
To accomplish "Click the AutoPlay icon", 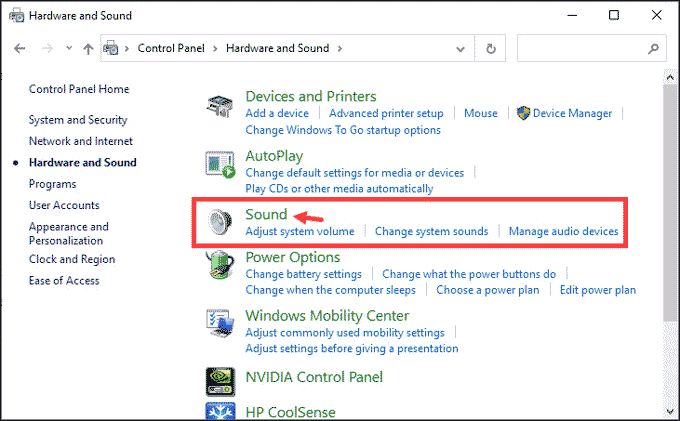I will click(x=220, y=165).
